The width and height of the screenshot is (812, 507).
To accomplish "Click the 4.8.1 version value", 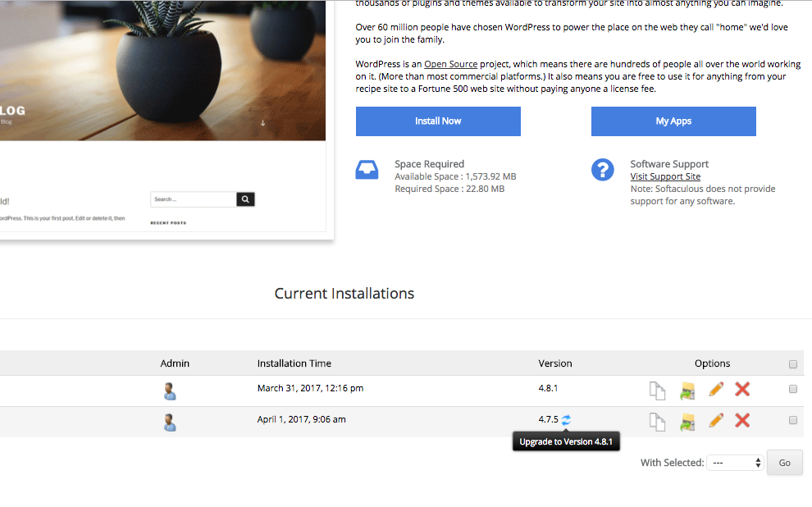I will [x=548, y=388].
